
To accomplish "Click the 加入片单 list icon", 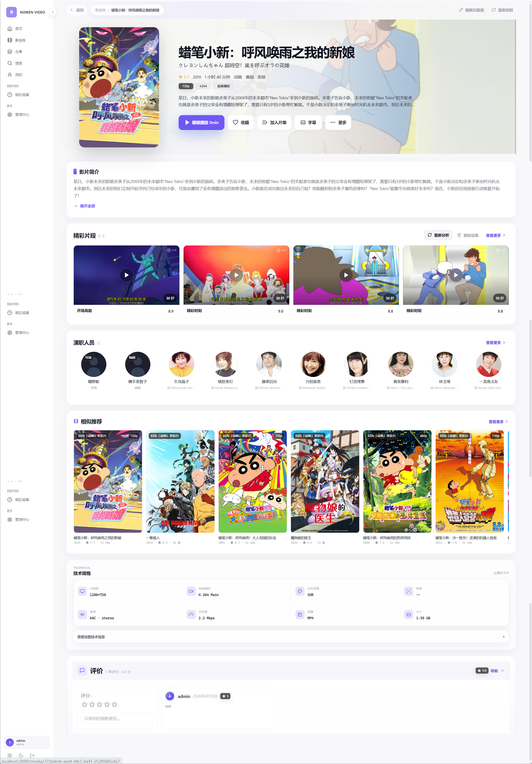I will [x=265, y=123].
